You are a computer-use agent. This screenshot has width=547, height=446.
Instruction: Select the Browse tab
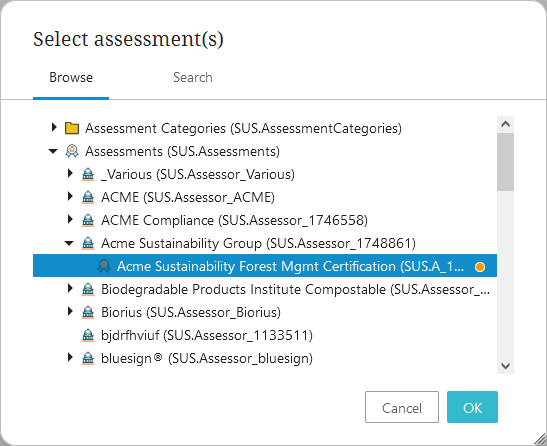click(71, 77)
